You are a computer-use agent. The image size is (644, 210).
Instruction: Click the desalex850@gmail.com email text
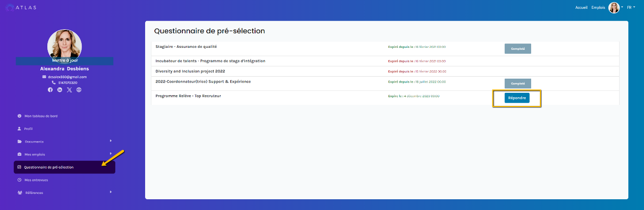(67, 77)
